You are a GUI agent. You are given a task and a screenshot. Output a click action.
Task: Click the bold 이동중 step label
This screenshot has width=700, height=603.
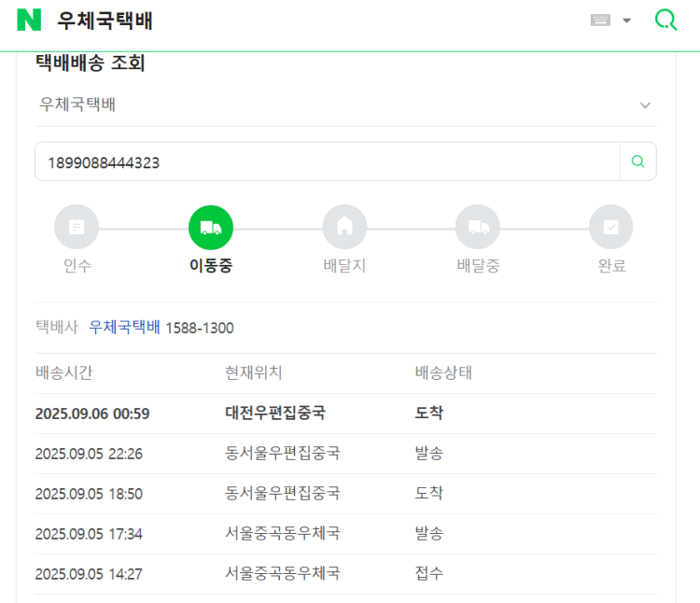coord(211,266)
